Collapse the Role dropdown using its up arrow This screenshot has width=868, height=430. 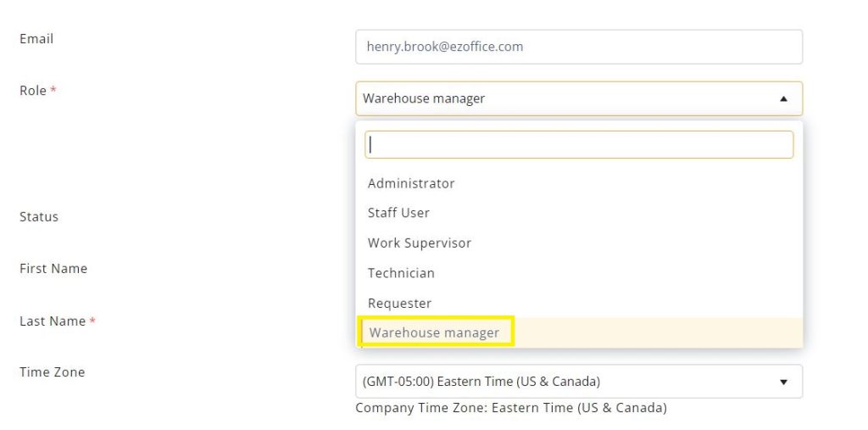pyautogui.click(x=783, y=98)
